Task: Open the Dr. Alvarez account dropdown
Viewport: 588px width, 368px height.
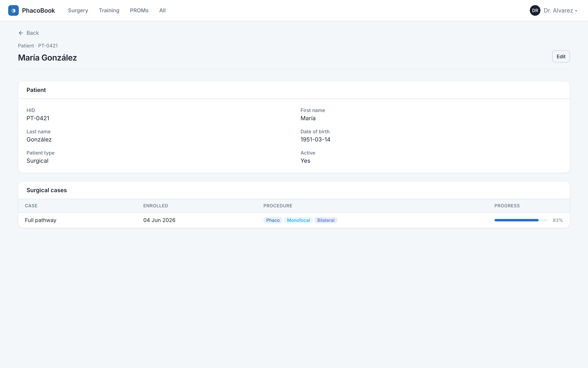Action: coord(553,10)
